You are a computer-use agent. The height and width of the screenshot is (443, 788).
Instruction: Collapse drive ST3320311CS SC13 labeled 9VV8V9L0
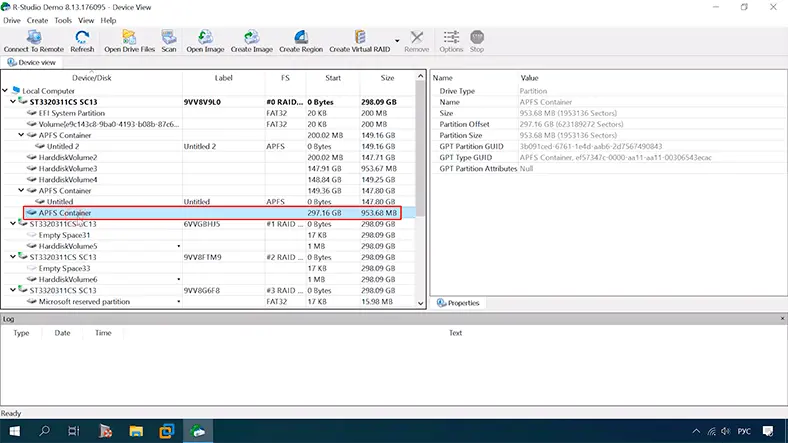[x=13, y=101]
